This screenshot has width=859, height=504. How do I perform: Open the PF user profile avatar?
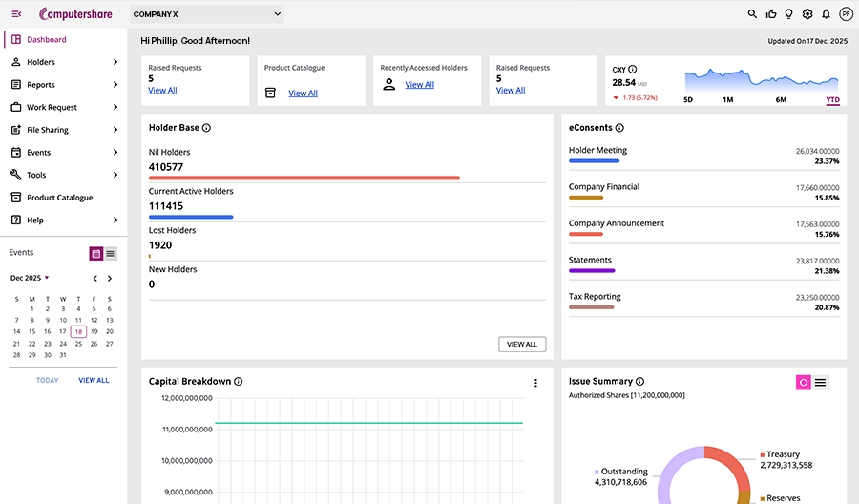[x=846, y=14]
